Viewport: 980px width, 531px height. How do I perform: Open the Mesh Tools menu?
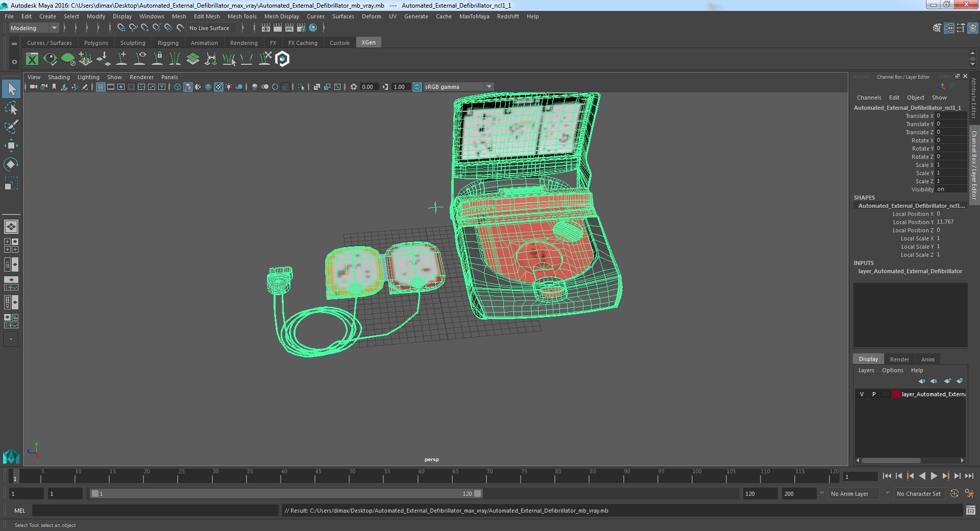[x=242, y=16]
